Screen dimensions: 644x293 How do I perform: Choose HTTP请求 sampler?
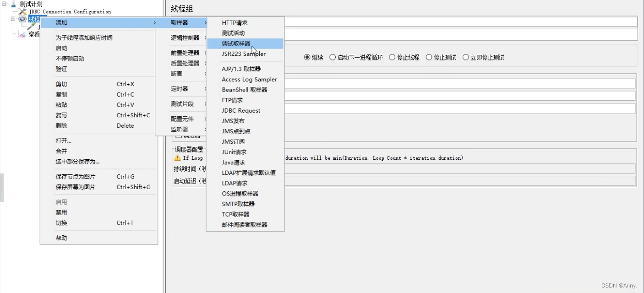[x=245, y=22]
